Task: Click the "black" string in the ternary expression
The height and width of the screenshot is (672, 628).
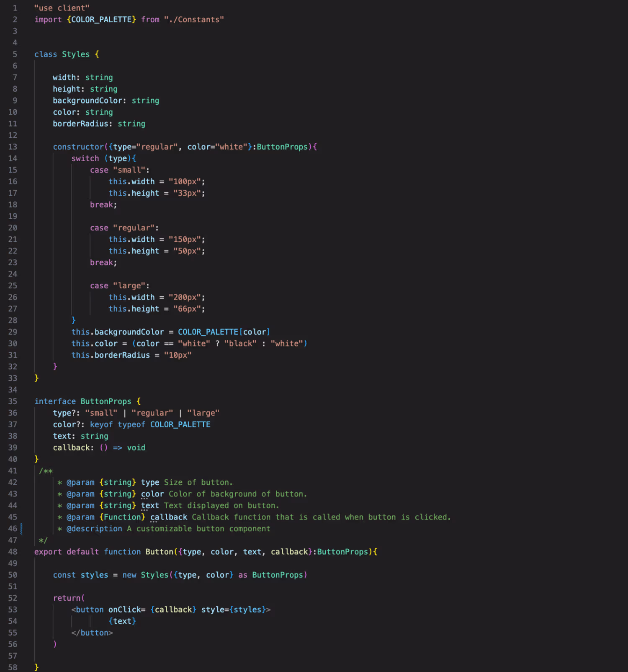Action: click(240, 344)
